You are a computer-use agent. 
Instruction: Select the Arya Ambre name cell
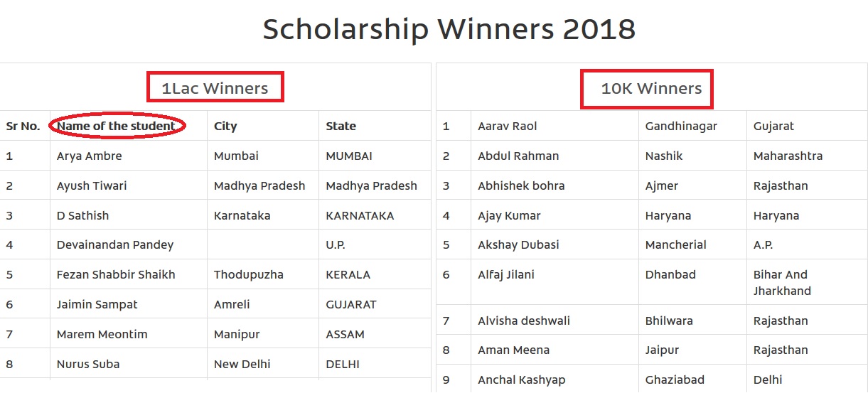(x=90, y=156)
